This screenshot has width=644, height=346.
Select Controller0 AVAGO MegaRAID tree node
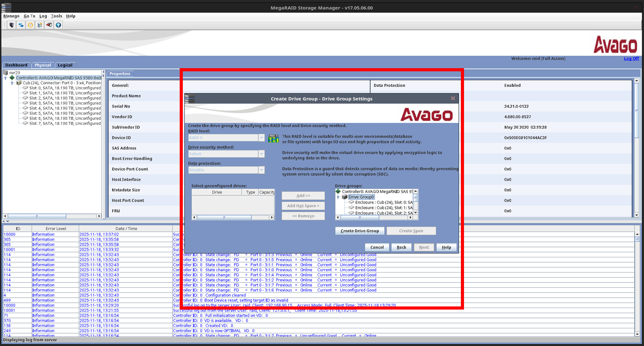[x=59, y=78]
